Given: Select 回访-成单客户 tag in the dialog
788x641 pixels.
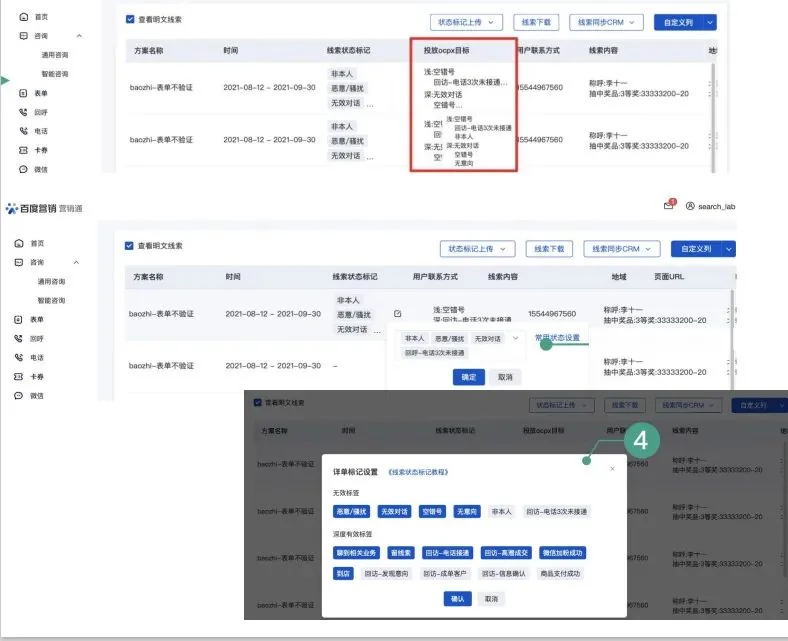Looking at the screenshot, I should pos(445,574).
